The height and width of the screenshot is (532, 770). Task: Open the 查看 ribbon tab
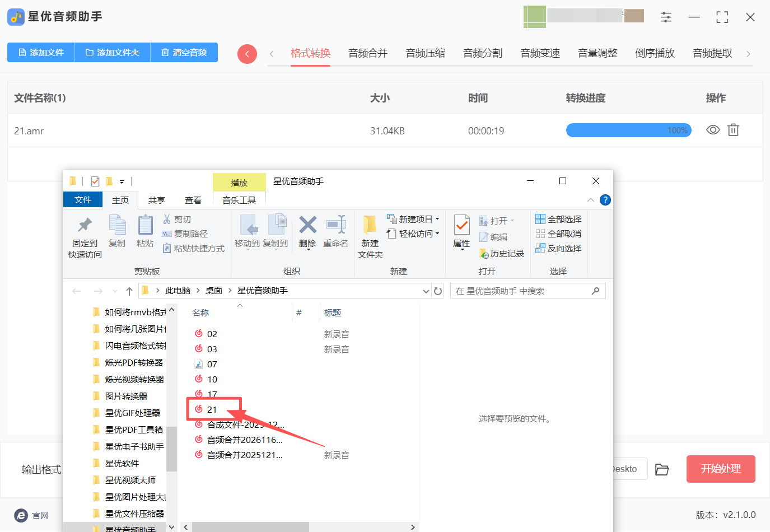tap(193, 200)
